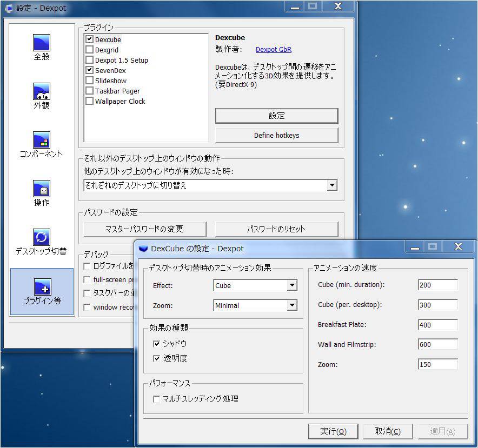Click the Zoom speed field showing 150

pyautogui.click(x=438, y=364)
